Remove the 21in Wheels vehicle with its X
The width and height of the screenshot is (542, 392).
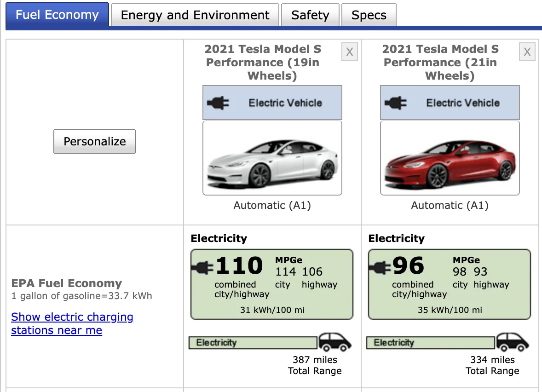(x=527, y=52)
